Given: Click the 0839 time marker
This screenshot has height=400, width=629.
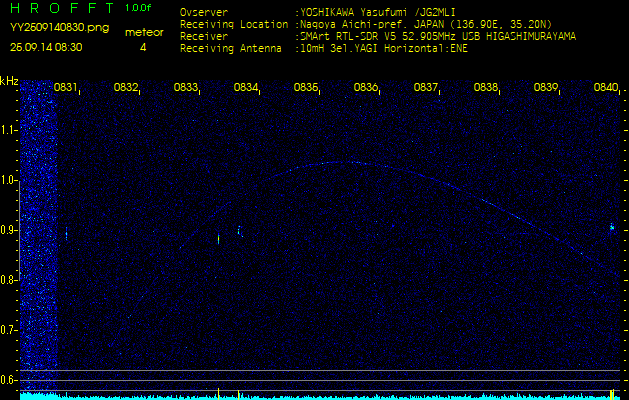Looking at the screenshot, I should (546, 88).
